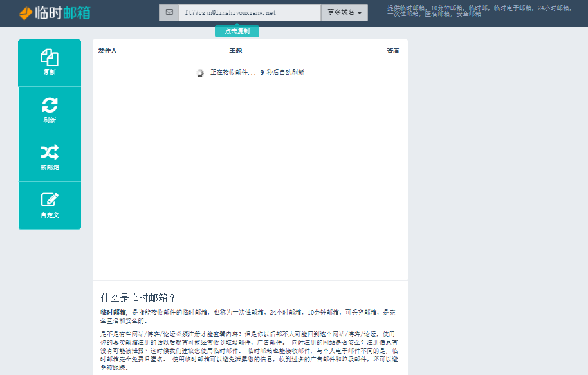
Task: Click the 点击复制 tooltip button
Action: coord(237,31)
